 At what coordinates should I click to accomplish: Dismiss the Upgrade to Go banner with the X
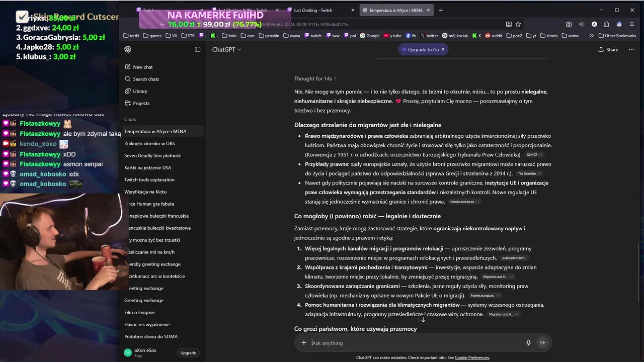[x=443, y=49]
